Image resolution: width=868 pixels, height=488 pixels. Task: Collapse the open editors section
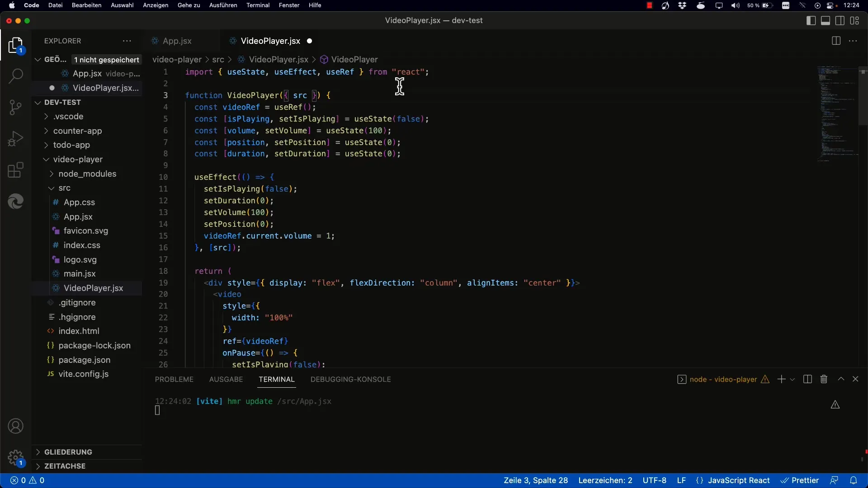pyautogui.click(x=38, y=60)
